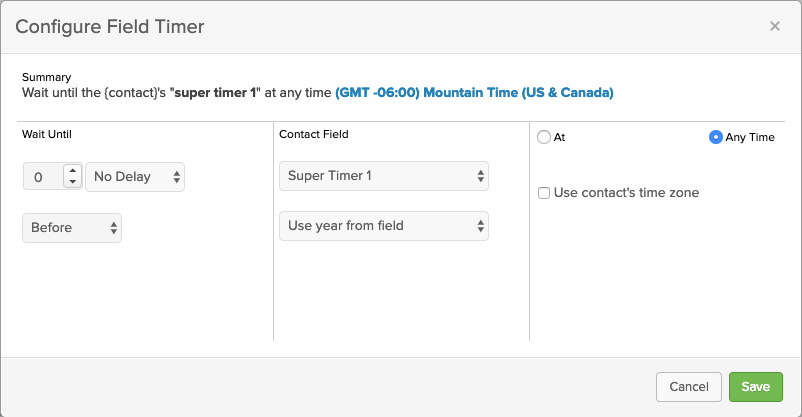Open the No Delay unit dropdown
Viewport: 802px width, 417px height.
[x=135, y=177]
